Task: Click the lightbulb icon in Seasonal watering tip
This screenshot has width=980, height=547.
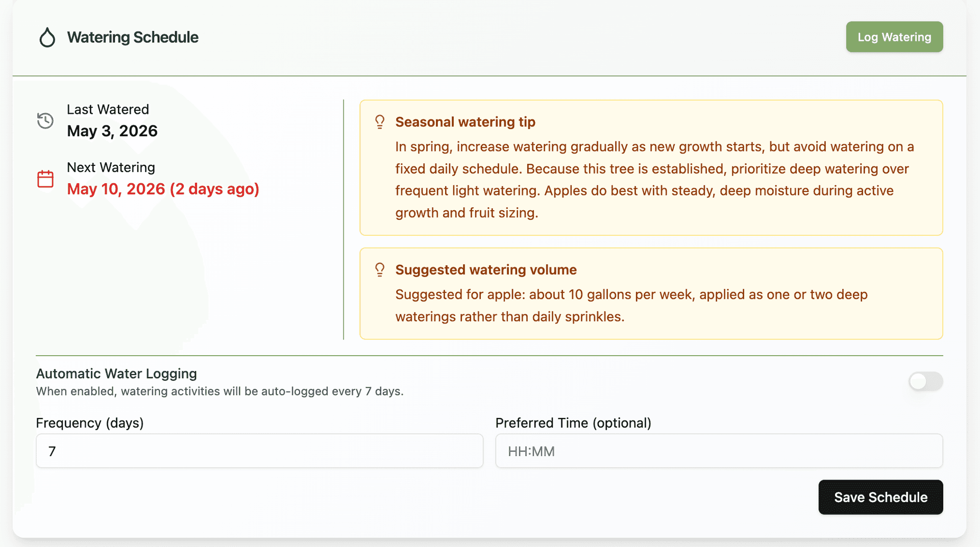Action: tap(380, 121)
